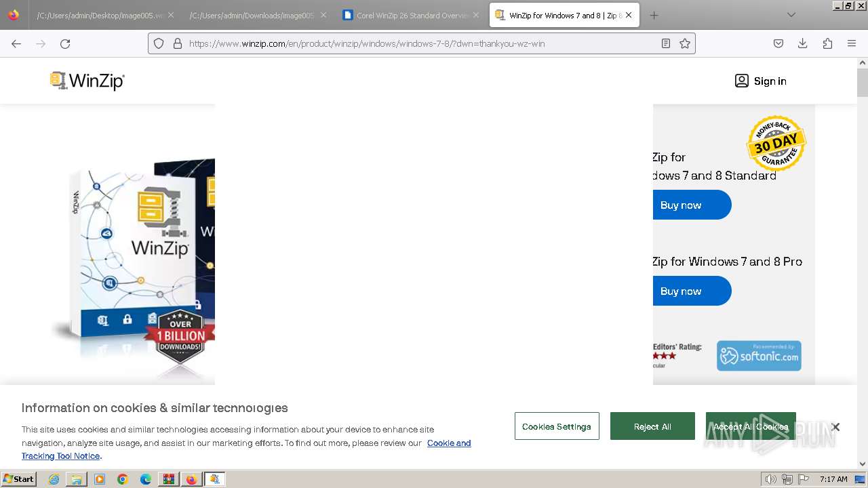The width and height of the screenshot is (868, 488).
Task: Open the Cookie and Tracking Tool Notice link
Action: pyautogui.click(x=246, y=449)
